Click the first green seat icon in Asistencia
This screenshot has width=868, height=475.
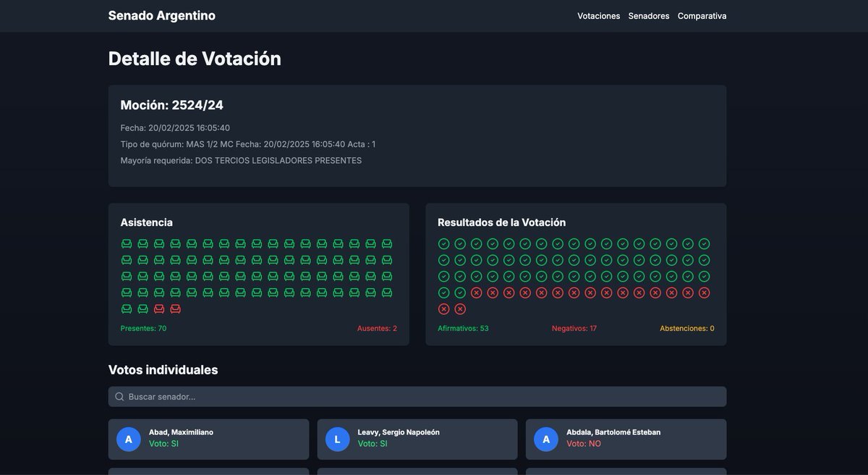[x=127, y=244]
